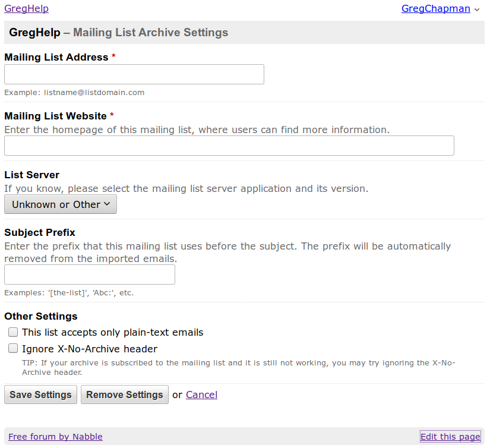Focus the Mailing List Address input field
The width and height of the screenshot is (487, 448).
[134, 74]
